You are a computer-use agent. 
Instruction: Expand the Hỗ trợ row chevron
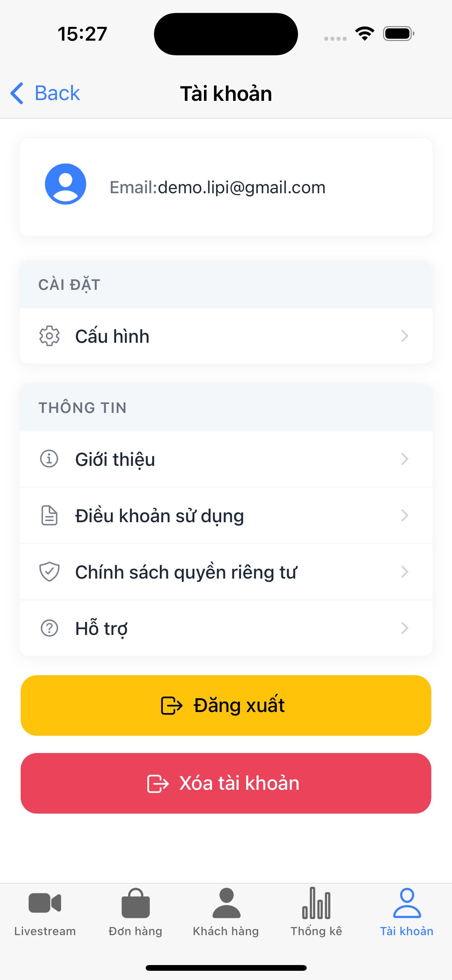coord(404,628)
